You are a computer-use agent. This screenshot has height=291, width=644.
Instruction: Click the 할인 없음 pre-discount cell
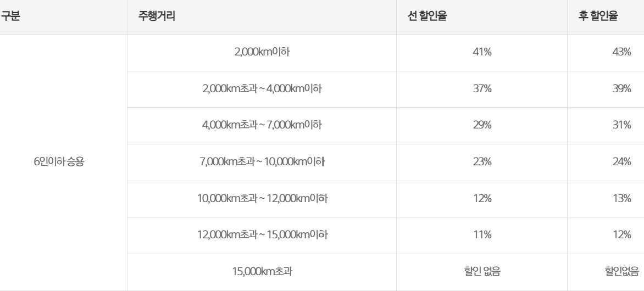click(482, 272)
